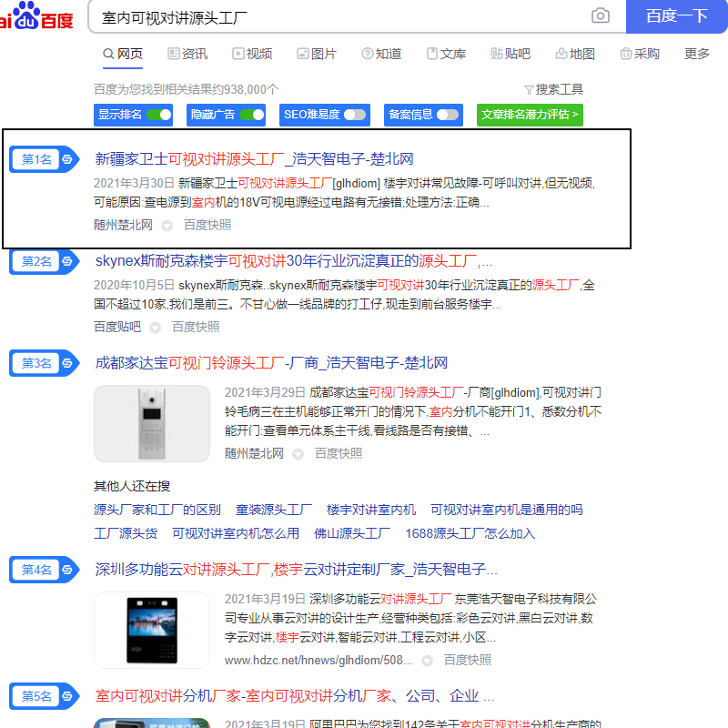Screen dimensions: 728x728
Task: Switch to the 地图 tab
Action: point(575,54)
